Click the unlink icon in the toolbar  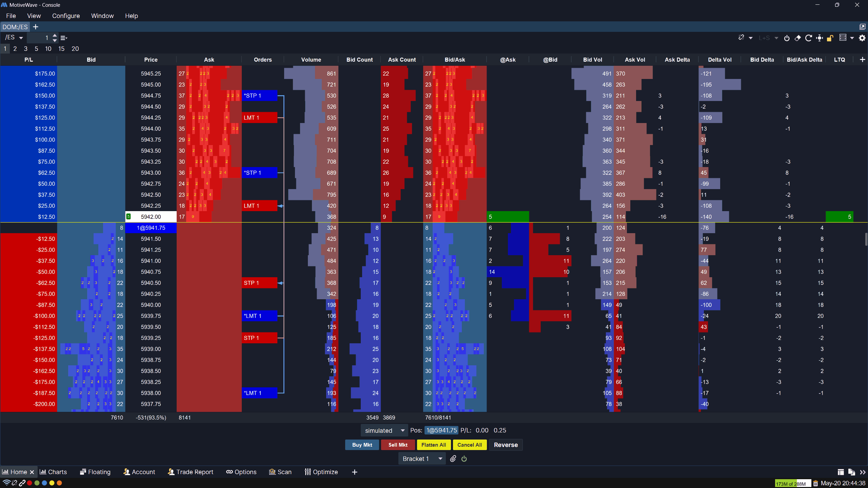click(x=741, y=38)
